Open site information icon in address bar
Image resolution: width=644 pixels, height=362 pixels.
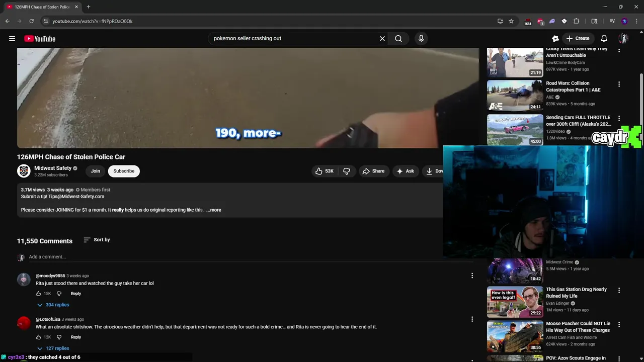point(46,21)
